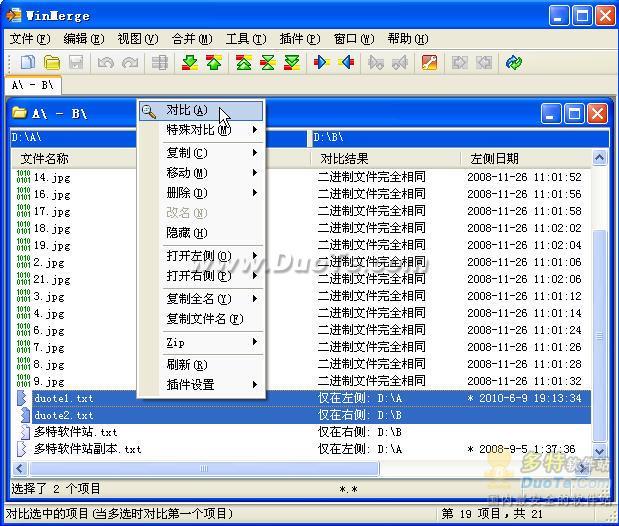Click the Previous difference green up arrow
The image size is (619, 526).
214,62
